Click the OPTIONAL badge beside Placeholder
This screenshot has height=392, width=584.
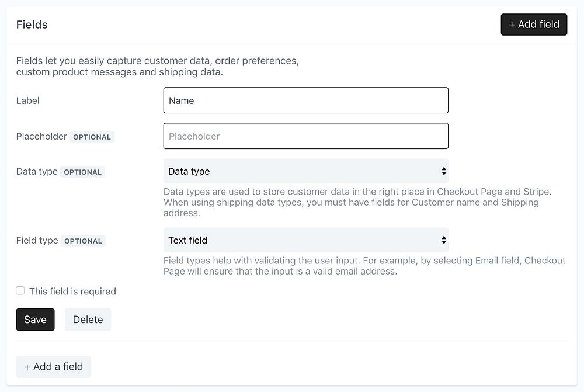(92, 137)
